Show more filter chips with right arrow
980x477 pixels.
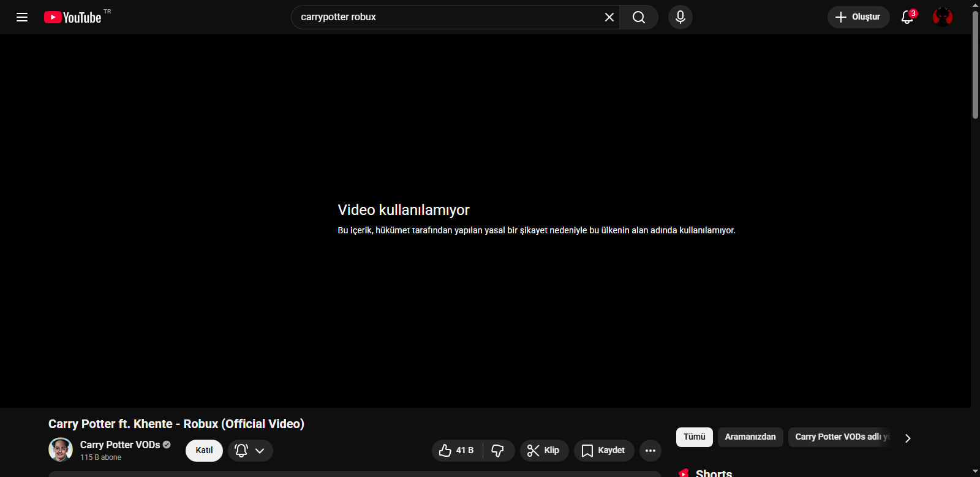(x=908, y=438)
